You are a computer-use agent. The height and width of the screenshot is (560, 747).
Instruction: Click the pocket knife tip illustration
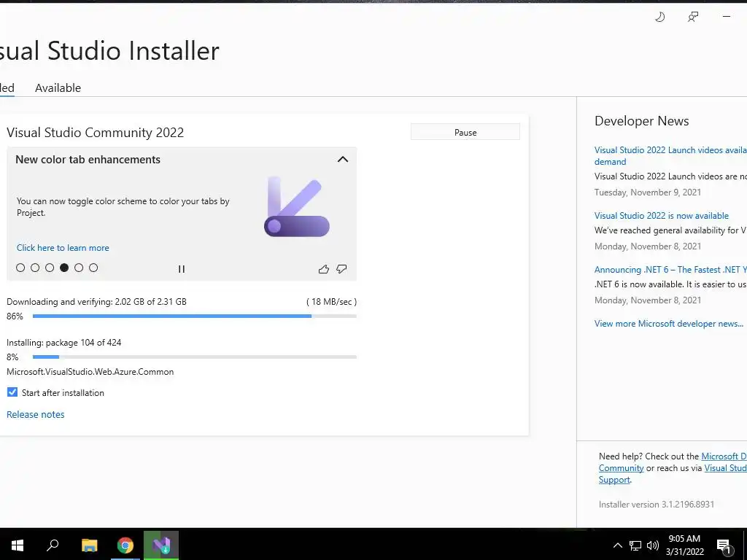click(x=297, y=206)
